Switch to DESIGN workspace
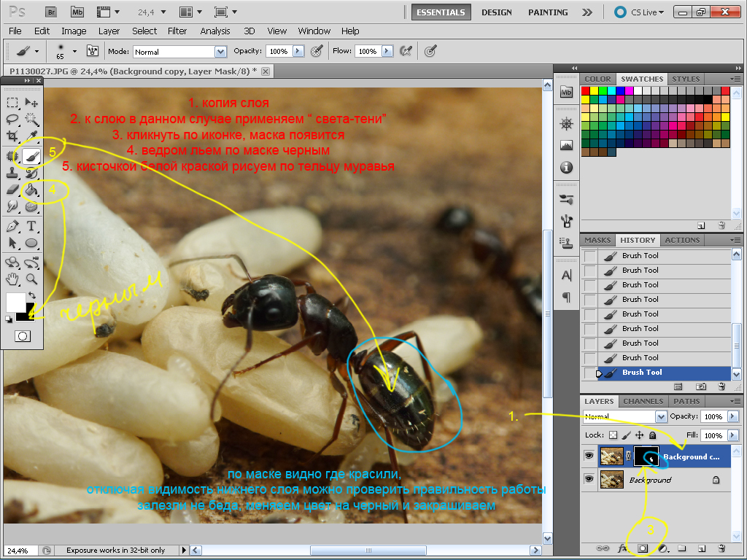This screenshot has width=747, height=560. (x=496, y=12)
